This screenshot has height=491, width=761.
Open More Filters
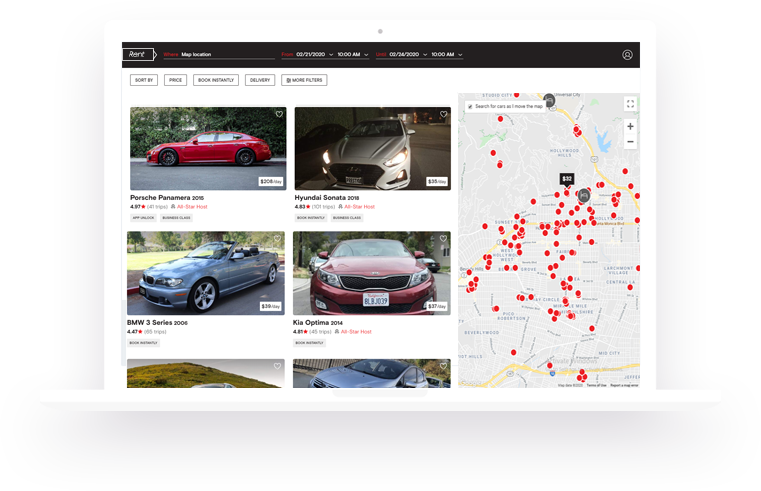304,80
